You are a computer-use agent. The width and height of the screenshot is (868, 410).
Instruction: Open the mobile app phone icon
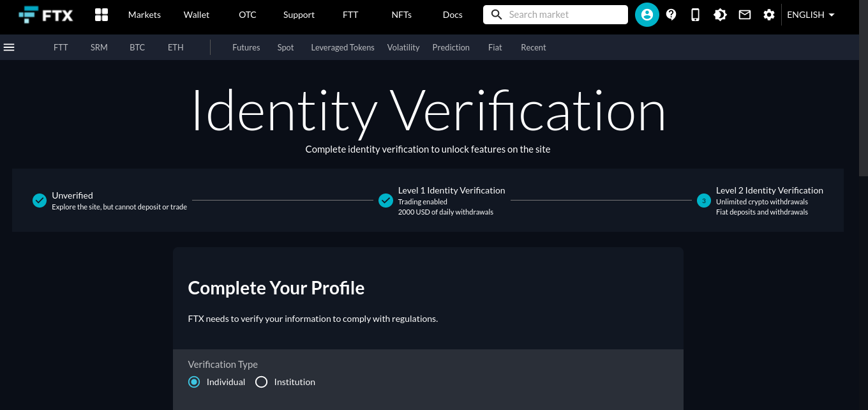[x=696, y=15]
